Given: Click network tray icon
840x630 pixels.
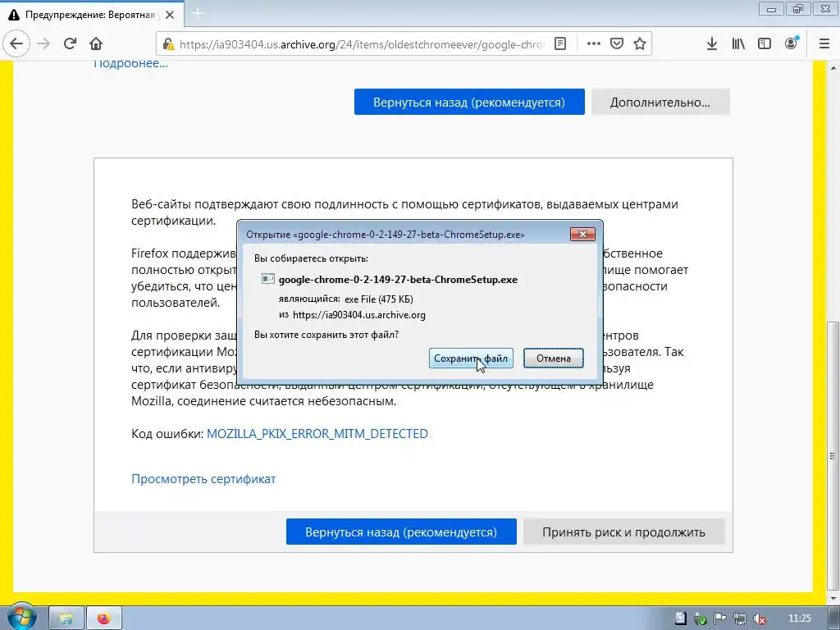Looking at the screenshot, I should 739,619.
